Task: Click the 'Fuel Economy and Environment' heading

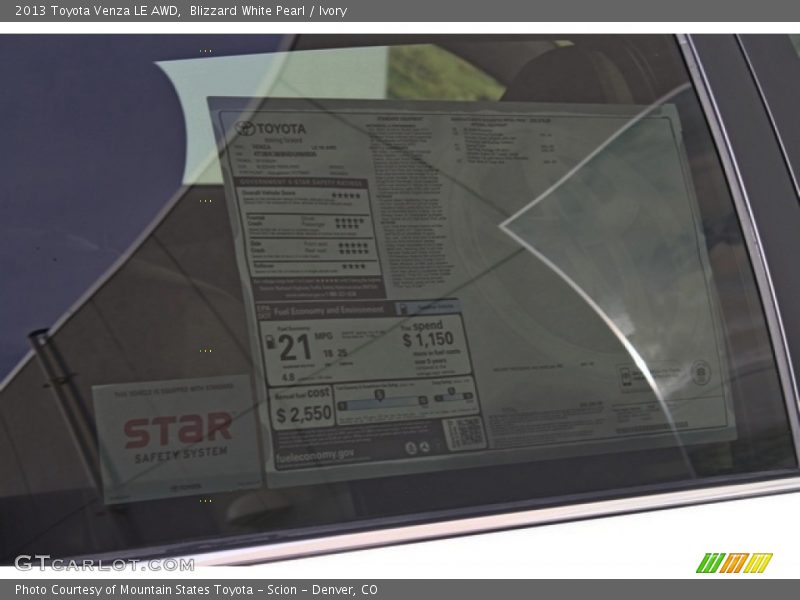Action: (328, 311)
